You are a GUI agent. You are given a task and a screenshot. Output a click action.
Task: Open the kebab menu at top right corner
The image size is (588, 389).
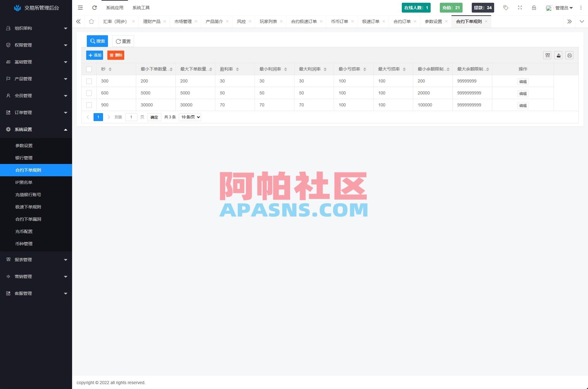point(580,8)
